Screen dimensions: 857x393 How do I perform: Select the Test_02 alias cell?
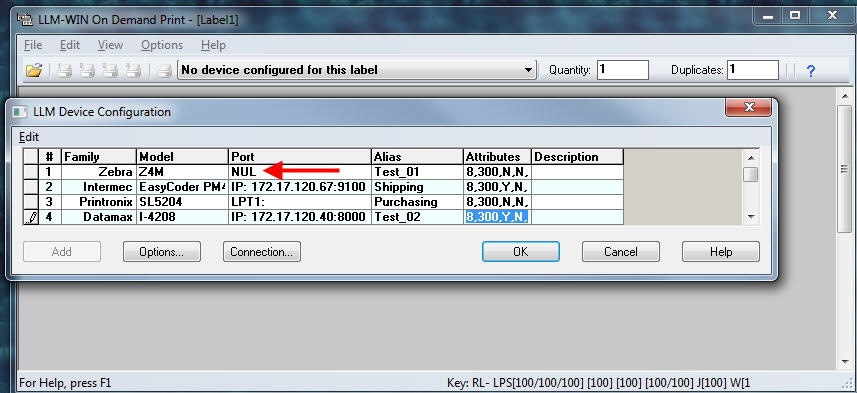coord(418,217)
